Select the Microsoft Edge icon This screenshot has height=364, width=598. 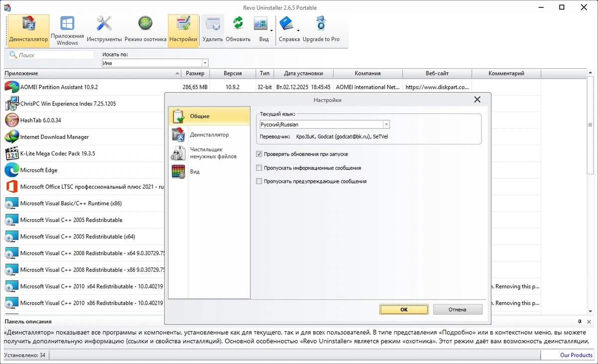coord(12,170)
